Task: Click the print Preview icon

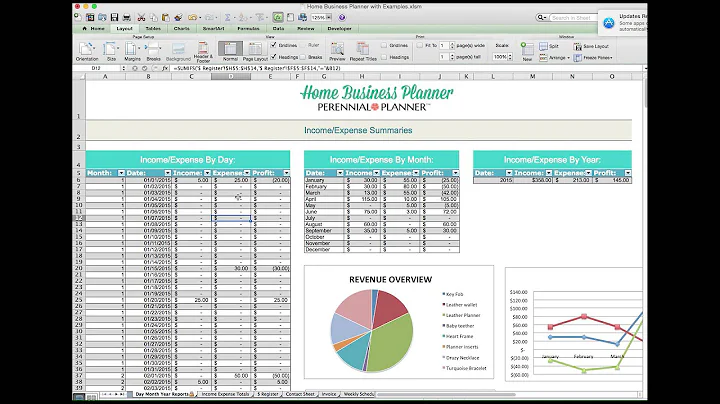Action: tap(337, 51)
